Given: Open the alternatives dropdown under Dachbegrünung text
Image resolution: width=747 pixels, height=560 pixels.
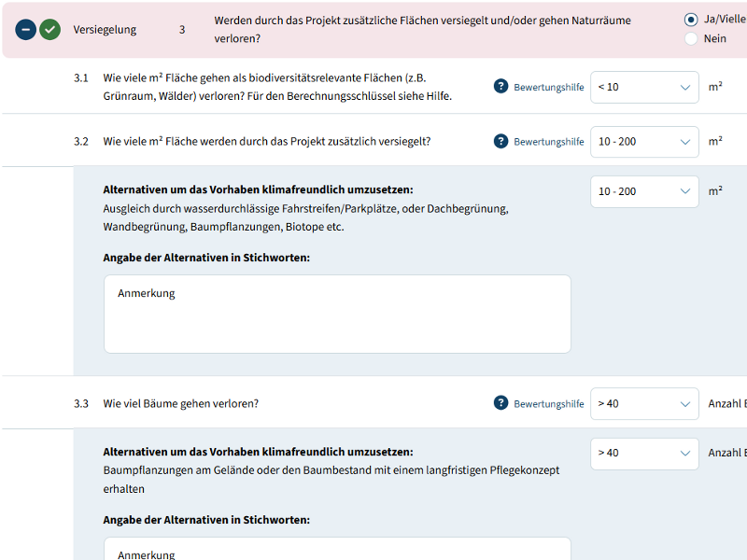Looking at the screenshot, I should click(644, 191).
